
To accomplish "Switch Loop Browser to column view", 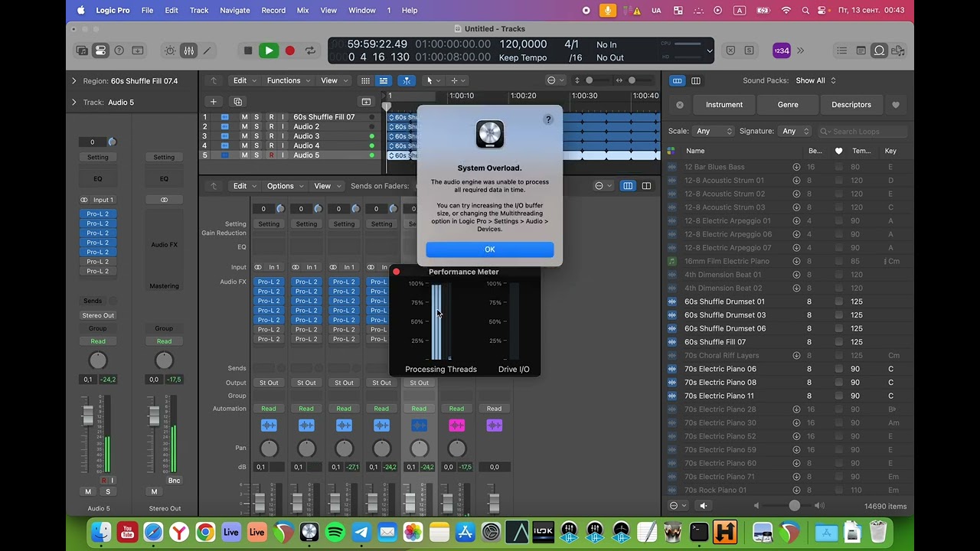I will [695, 80].
